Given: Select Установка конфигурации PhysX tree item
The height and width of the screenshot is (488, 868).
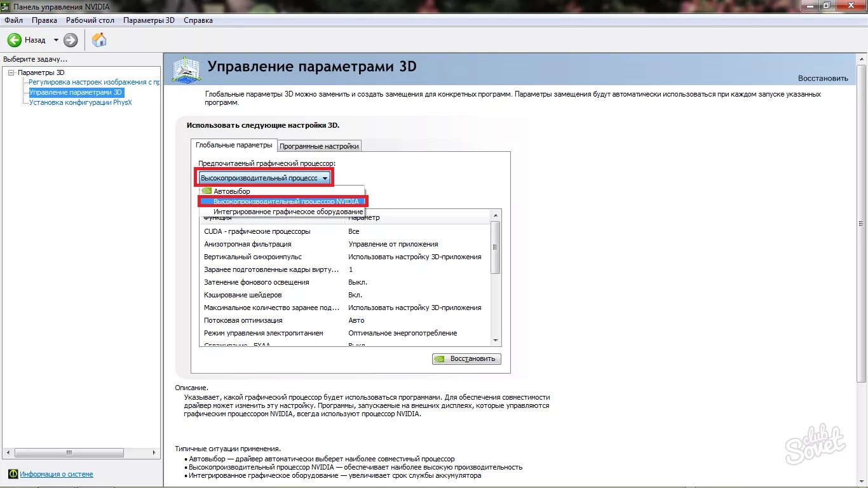Looking at the screenshot, I should point(81,102).
